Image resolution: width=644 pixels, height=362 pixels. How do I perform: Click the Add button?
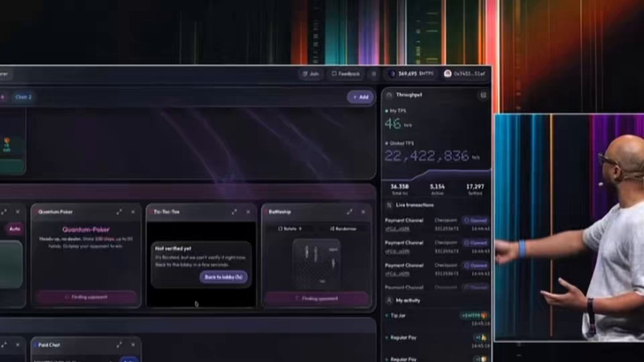pos(361,97)
